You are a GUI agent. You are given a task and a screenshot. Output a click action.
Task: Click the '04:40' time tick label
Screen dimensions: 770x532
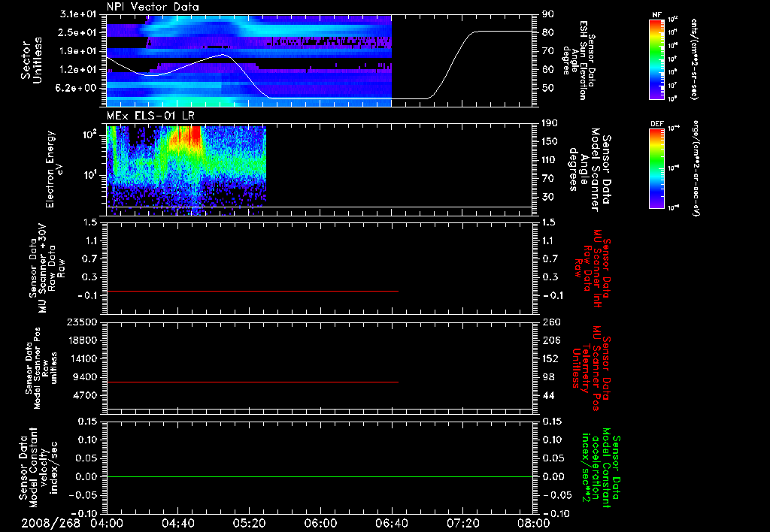pos(177,523)
